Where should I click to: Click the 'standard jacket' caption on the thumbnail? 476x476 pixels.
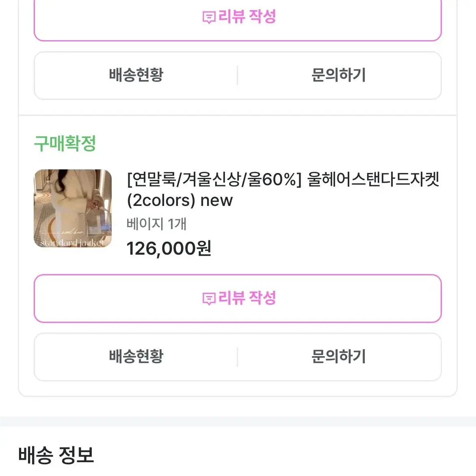tap(72, 242)
